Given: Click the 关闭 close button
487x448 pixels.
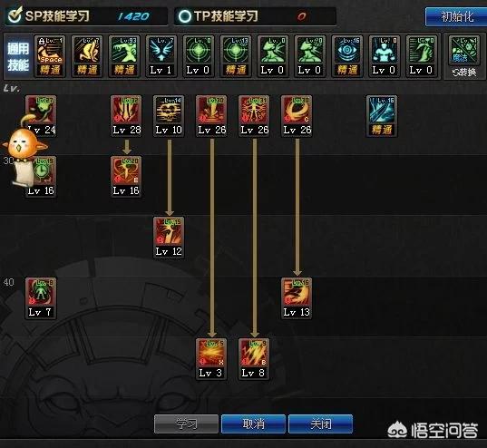Looking at the screenshot, I should (x=320, y=424).
